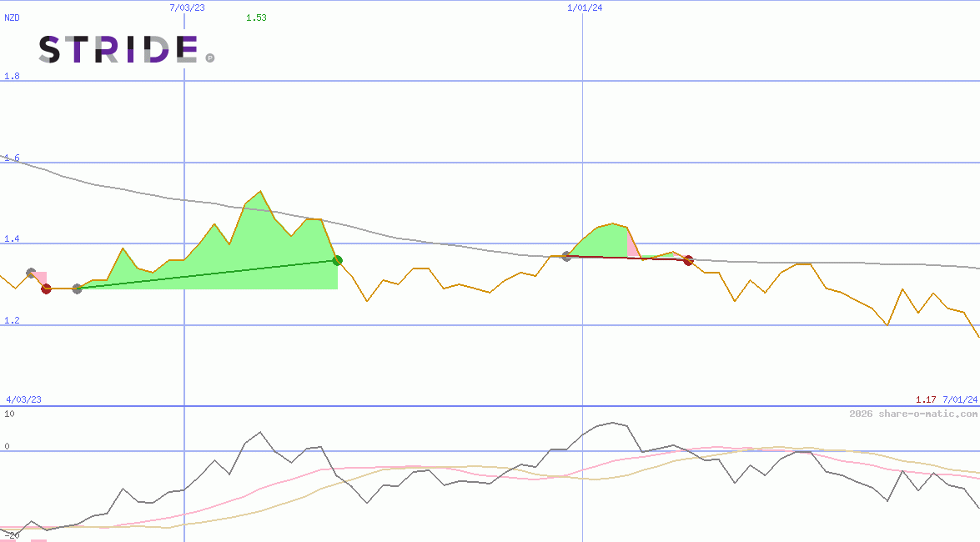Select the red marker ending the dark red trend line
Image resolution: width=980 pixels, height=542 pixels.
pos(688,260)
